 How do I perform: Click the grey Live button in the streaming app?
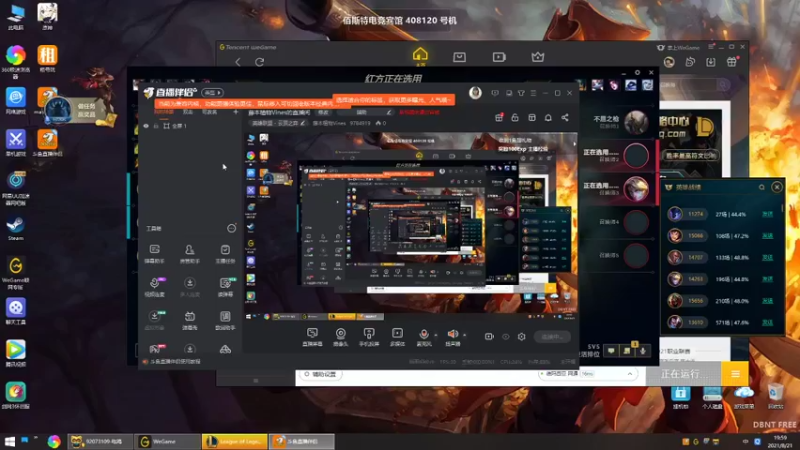[x=552, y=337]
